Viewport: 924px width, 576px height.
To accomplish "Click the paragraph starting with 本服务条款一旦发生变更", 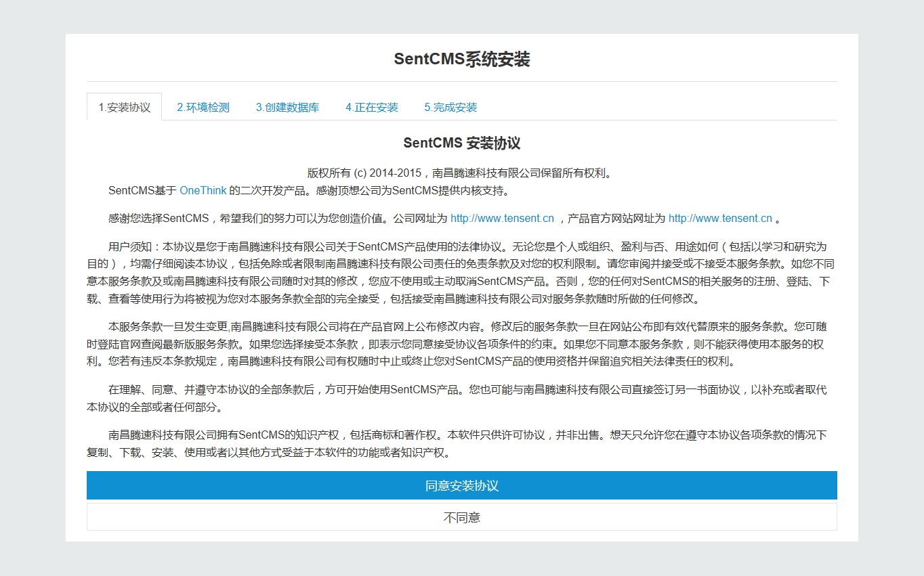I will [462, 344].
